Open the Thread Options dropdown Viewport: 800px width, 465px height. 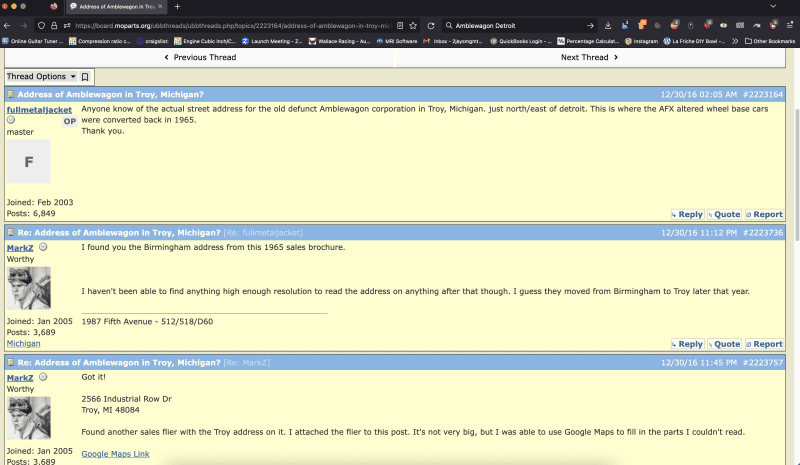click(x=41, y=77)
